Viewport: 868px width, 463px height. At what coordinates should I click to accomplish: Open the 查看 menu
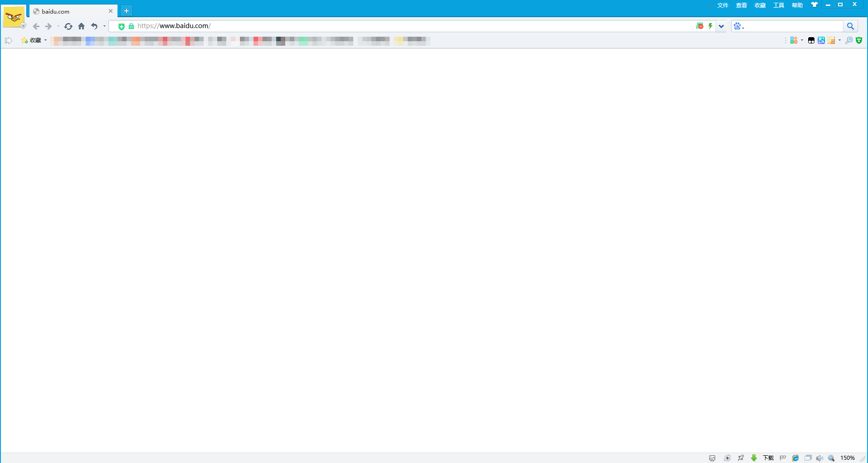[x=741, y=5]
